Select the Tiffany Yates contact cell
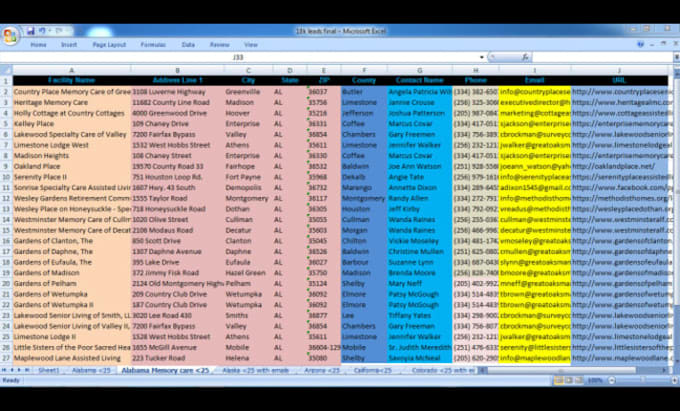The image size is (680, 411). point(419,315)
